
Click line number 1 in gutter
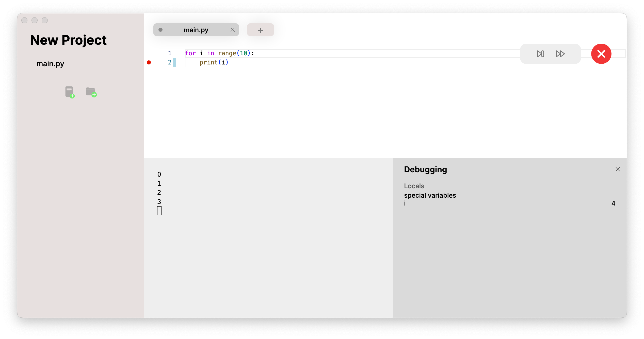170,53
